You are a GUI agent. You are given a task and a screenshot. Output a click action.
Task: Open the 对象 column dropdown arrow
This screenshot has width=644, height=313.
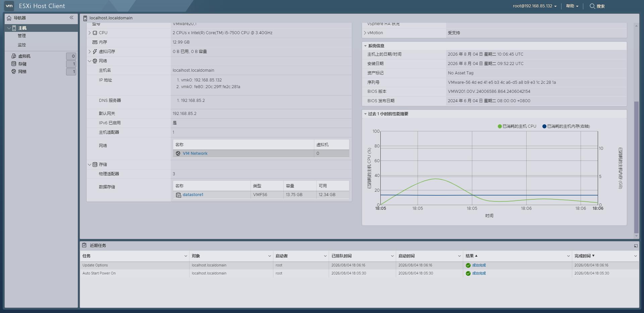[270, 256]
